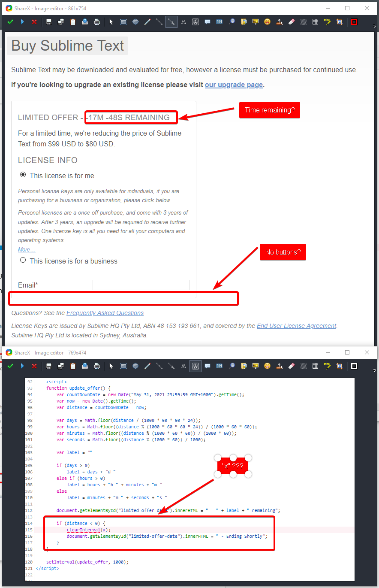Select the "This license is for me" radio button
379x588 pixels.
click(23, 175)
